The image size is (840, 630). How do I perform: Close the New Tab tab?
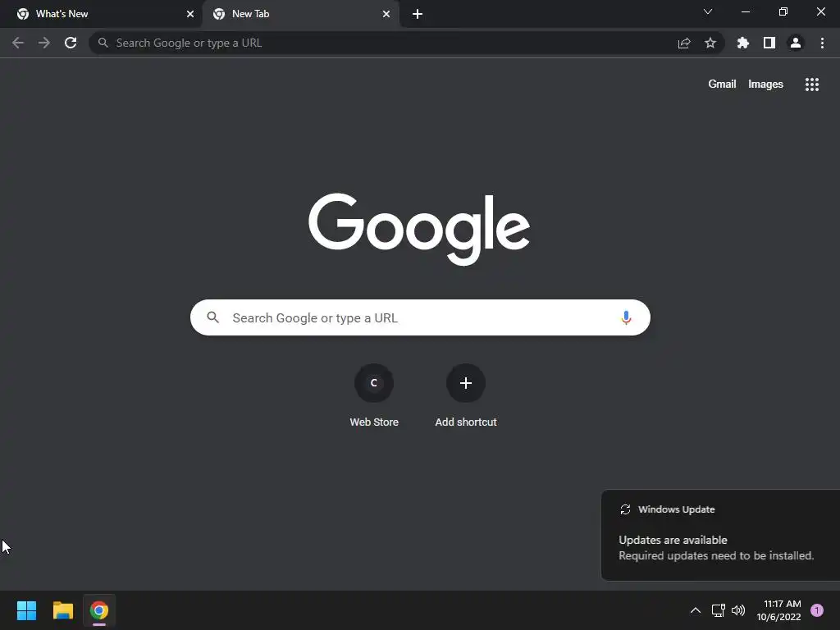(x=386, y=14)
